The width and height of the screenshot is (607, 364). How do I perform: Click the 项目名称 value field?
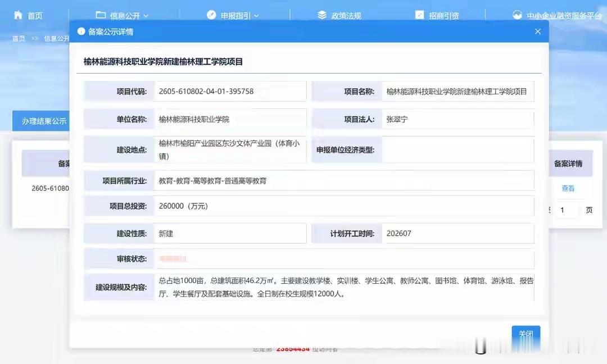coord(458,92)
